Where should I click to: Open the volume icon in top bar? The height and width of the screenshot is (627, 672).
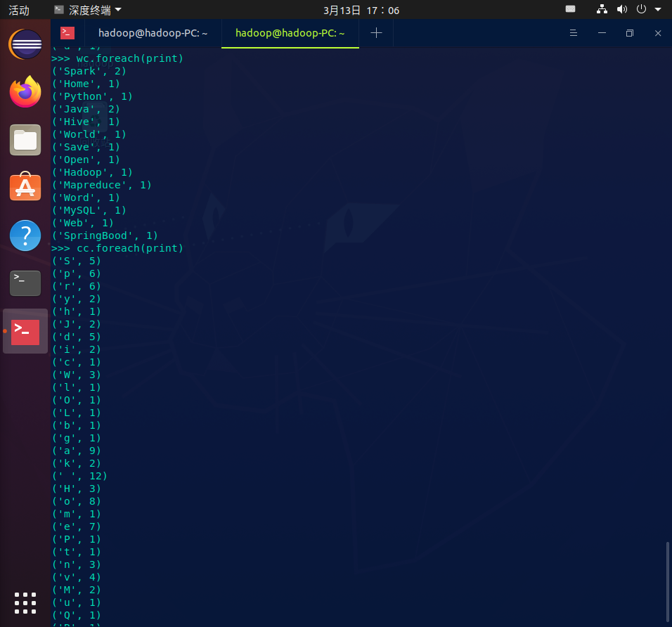[621, 9]
